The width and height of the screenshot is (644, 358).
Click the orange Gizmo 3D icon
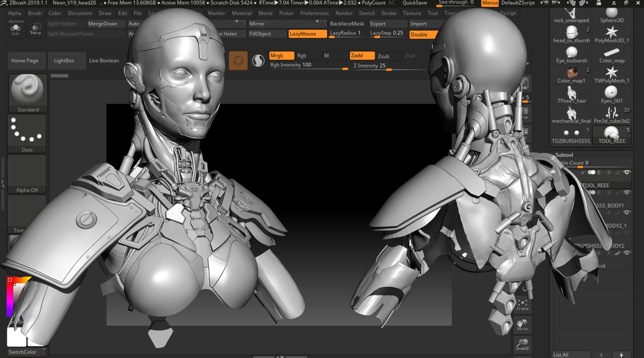[x=238, y=60]
